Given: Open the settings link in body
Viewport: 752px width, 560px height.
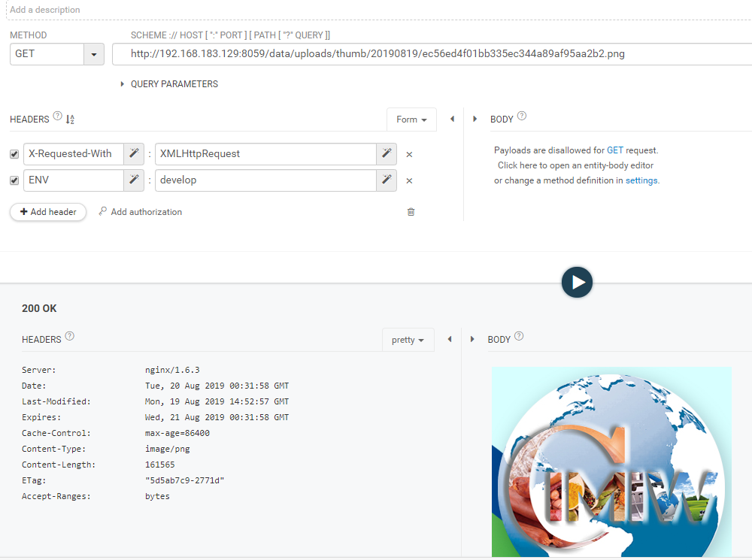Looking at the screenshot, I should (x=641, y=180).
